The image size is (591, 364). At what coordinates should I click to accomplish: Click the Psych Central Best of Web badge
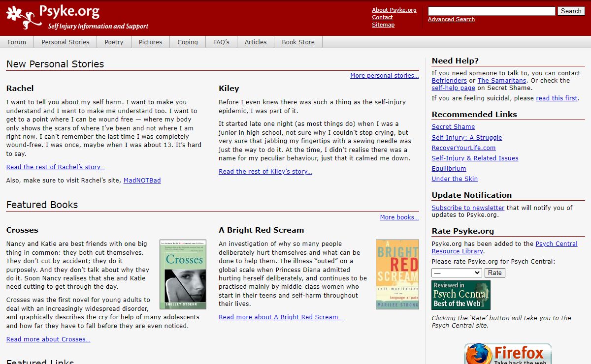[x=461, y=295]
